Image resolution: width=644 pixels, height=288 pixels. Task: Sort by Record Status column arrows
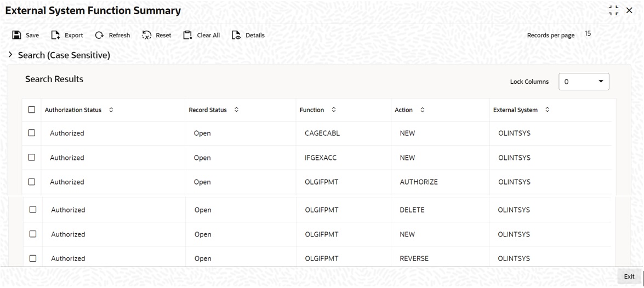[x=236, y=110]
